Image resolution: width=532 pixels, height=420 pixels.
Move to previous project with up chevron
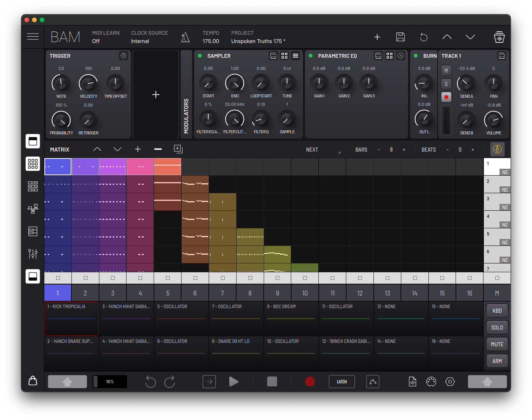pos(447,37)
